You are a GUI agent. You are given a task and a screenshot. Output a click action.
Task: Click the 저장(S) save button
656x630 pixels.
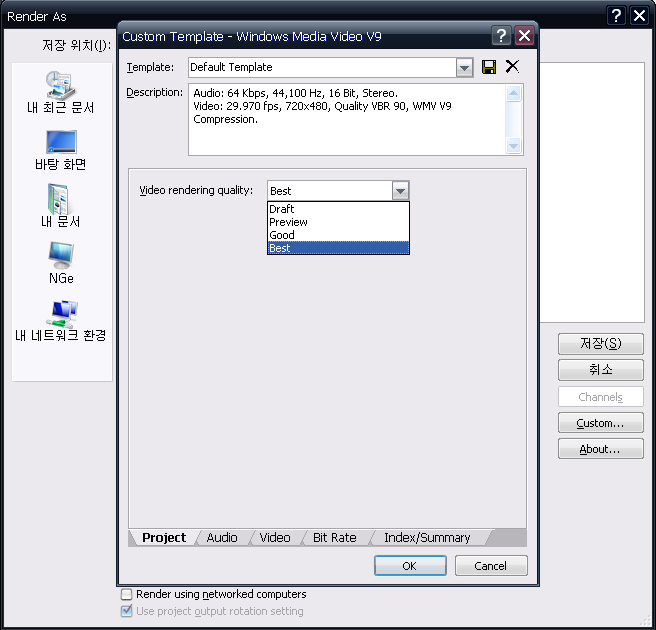click(x=600, y=344)
